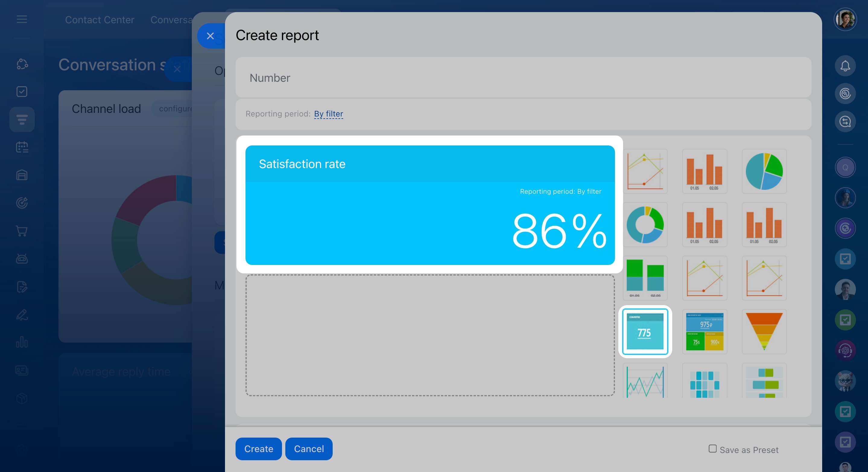Click the Number report title field
This screenshot has height=472, width=868.
[523, 78]
